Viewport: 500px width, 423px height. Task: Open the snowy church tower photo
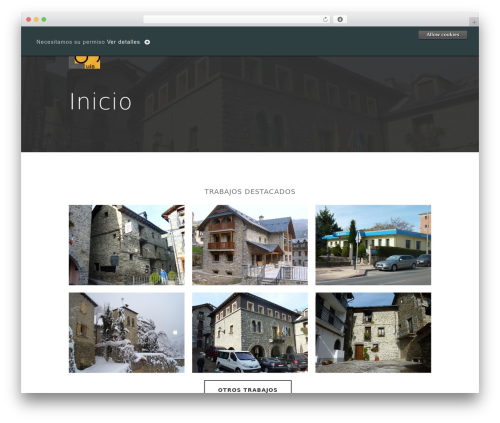click(127, 333)
